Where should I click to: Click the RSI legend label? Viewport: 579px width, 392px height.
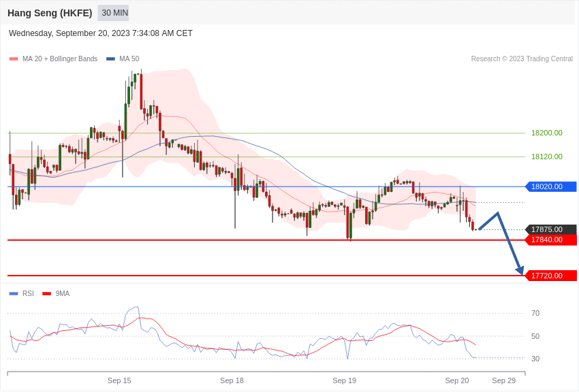(28, 294)
